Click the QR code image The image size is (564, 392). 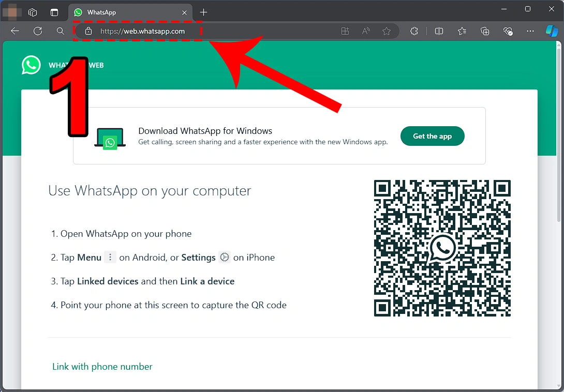[x=442, y=248]
